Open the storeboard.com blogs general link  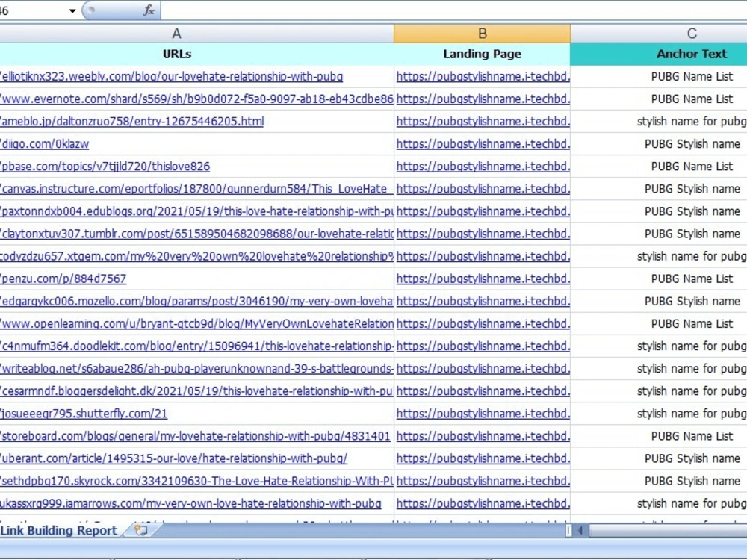pyautogui.click(x=195, y=436)
